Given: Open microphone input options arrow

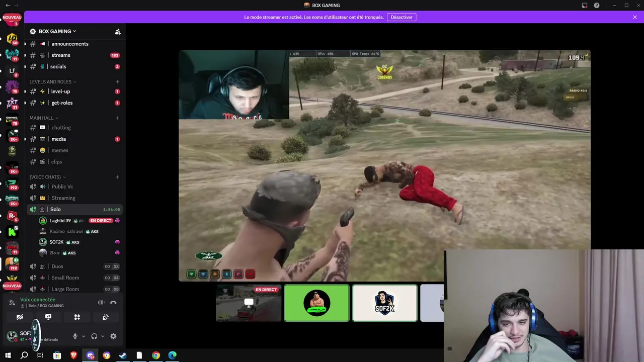Looking at the screenshot, I should pos(83,336).
